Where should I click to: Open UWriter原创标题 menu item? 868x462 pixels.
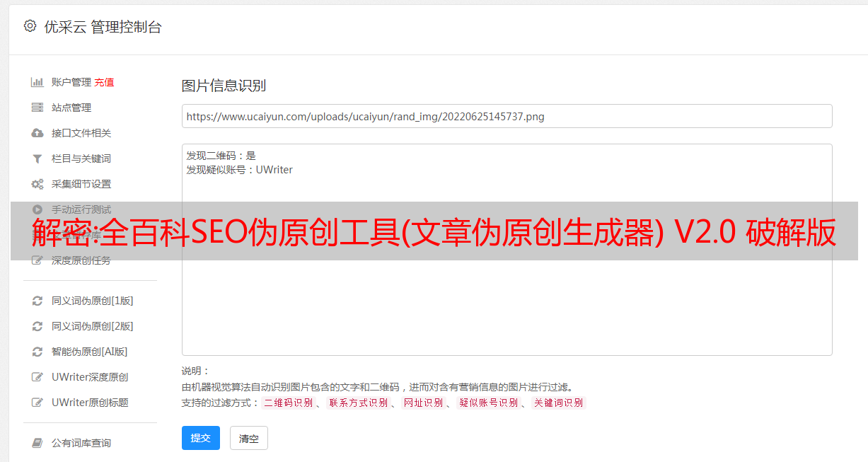coord(90,403)
